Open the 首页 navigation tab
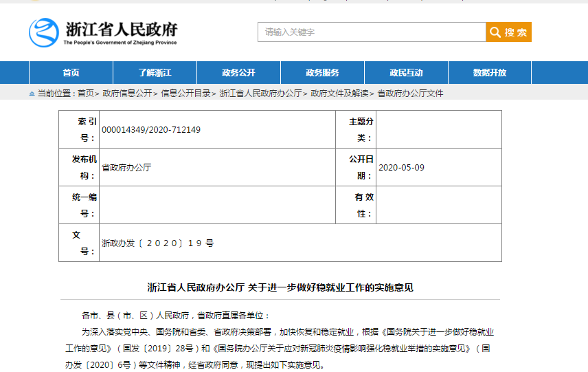The height and width of the screenshot is (372, 588). tap(71, 73)
